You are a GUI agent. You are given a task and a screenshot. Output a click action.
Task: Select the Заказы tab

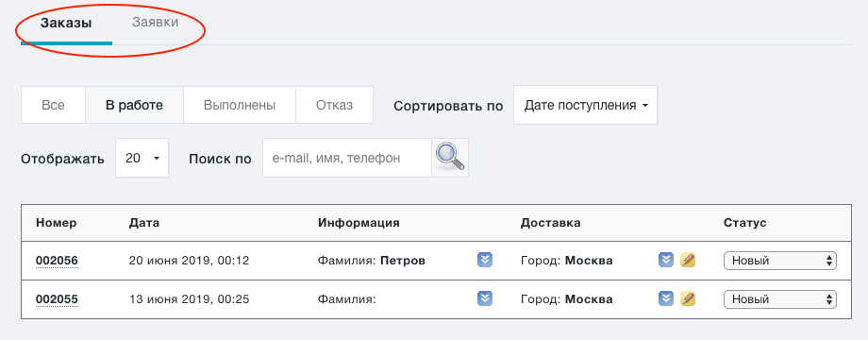pyautogui.click(x=66, y=24)
